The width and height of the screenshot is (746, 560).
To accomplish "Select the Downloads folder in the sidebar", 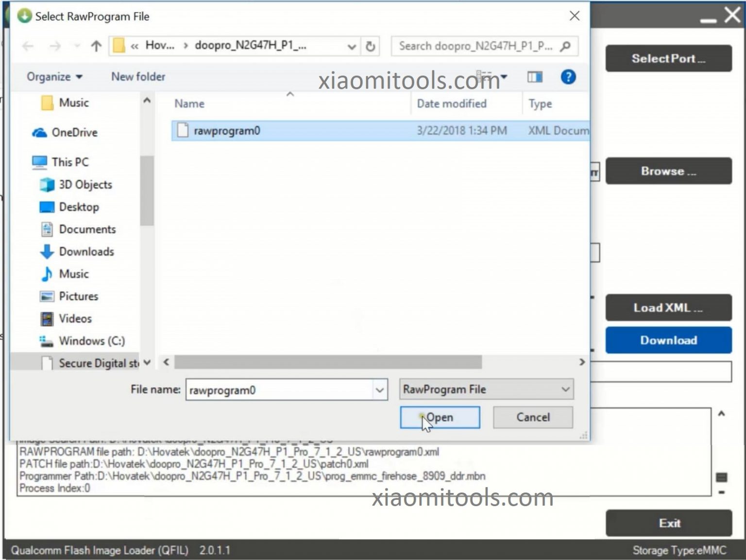I will (85, 252).
